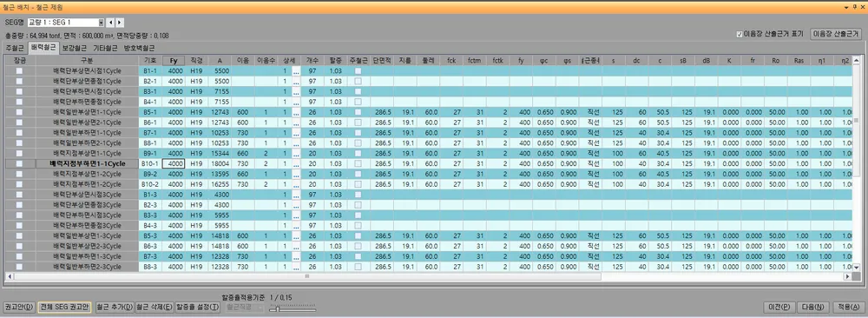This screenshot has height=318, width=868.
Task: Click the 구분 column header
Action: pyautogui.click(x=87, y=61)
